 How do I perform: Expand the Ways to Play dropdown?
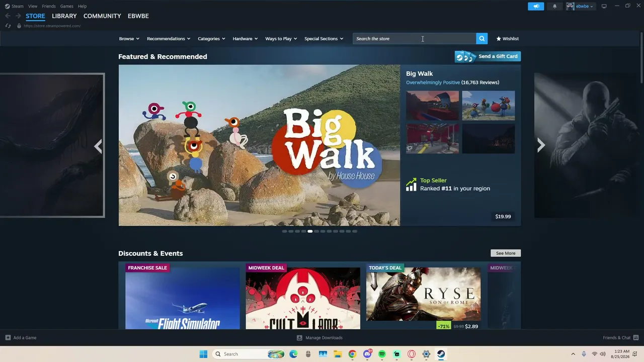[281, 39]
